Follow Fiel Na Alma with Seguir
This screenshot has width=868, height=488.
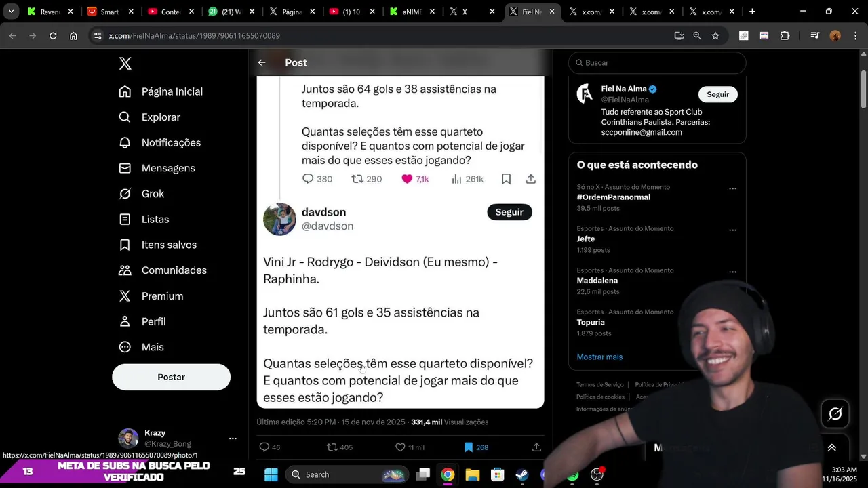(718, 94)
